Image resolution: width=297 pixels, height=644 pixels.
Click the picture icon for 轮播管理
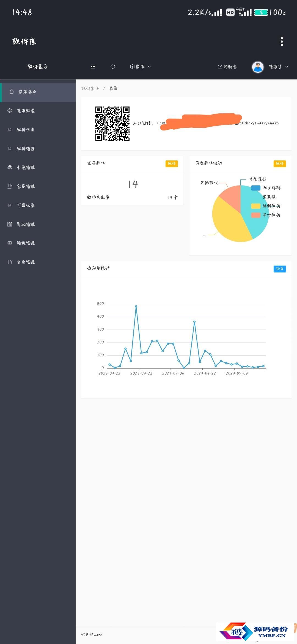(10, 243)
